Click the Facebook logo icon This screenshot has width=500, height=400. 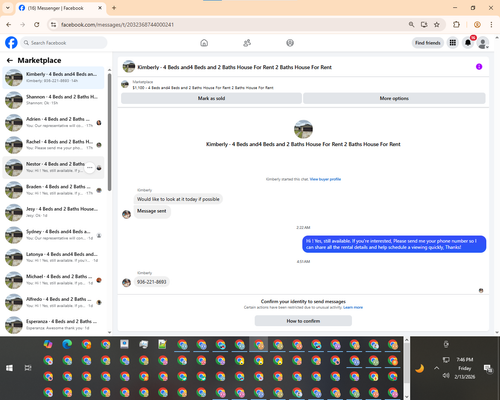tap(11, 43)
